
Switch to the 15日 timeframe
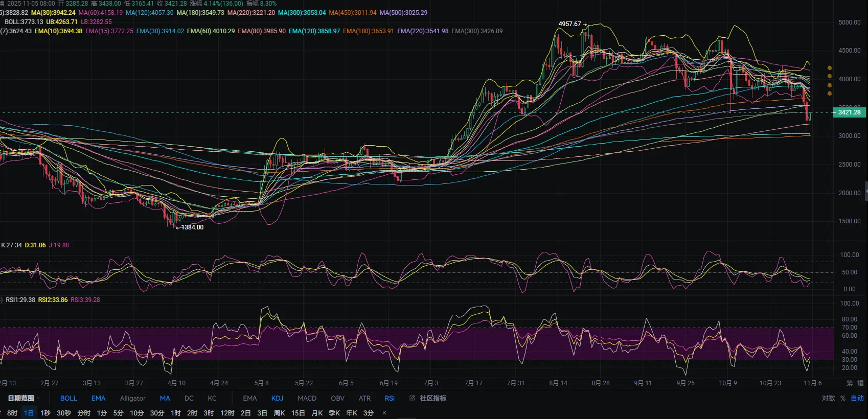(298, 413)
